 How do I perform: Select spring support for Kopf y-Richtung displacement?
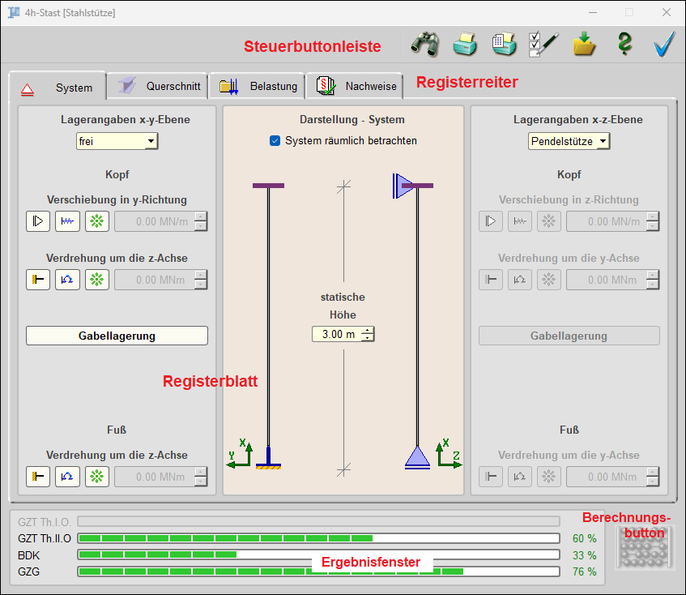click(67, 222)
